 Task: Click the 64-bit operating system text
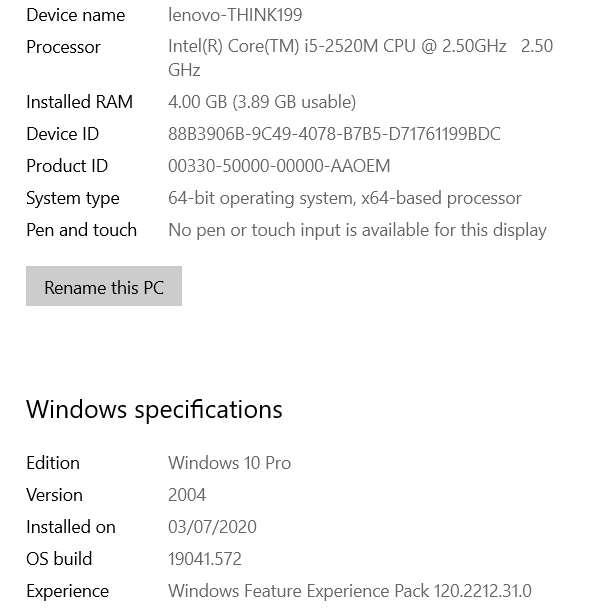coord(345,198)
